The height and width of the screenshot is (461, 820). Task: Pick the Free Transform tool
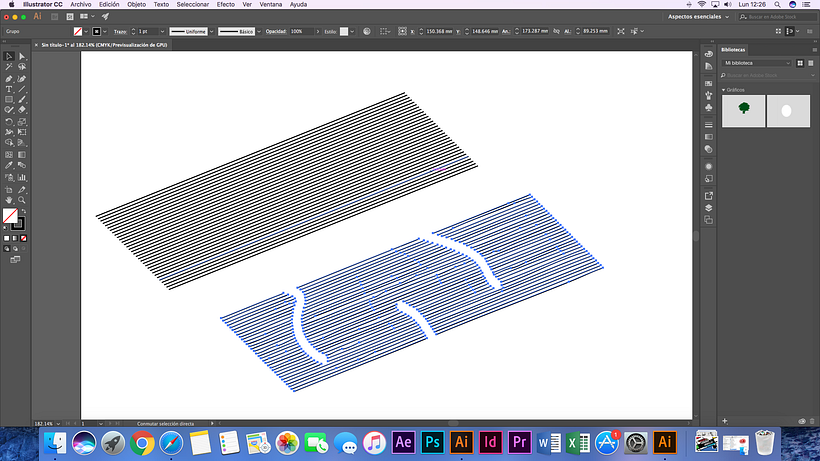click(x=22, y=132)
